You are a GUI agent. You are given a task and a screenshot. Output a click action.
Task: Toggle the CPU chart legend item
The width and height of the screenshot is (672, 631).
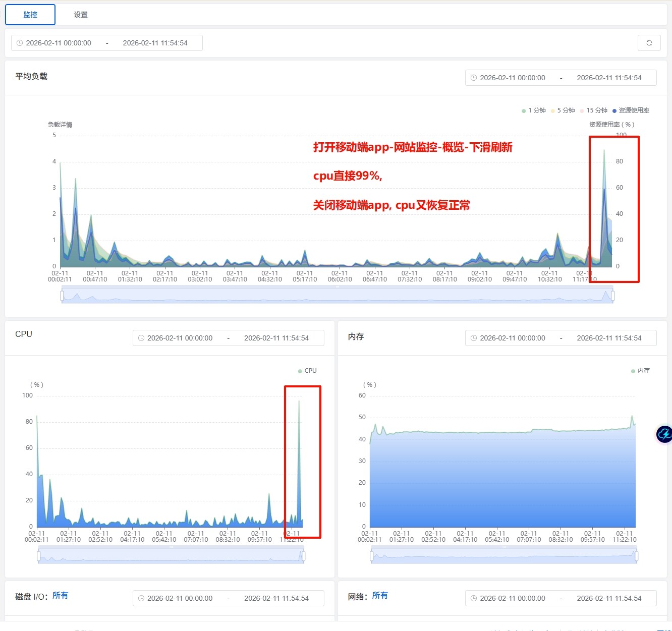[307, 371]
